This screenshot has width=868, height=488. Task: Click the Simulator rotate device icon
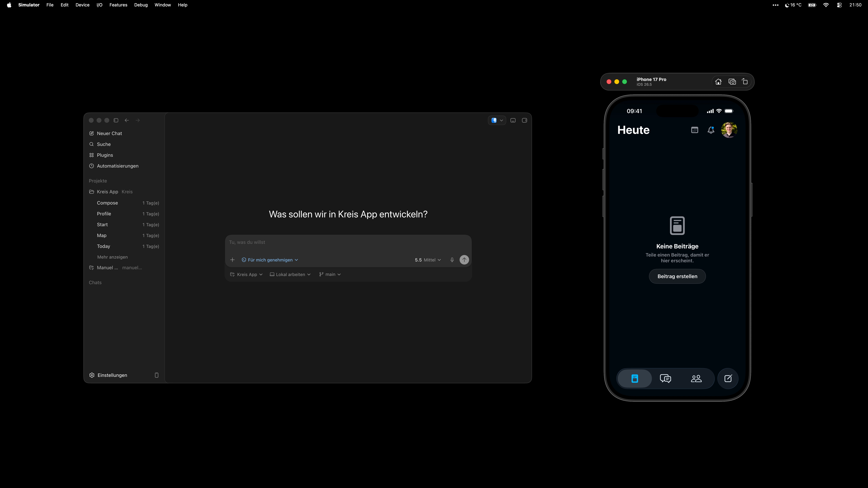pyautogui.click(x=745, y=82)
